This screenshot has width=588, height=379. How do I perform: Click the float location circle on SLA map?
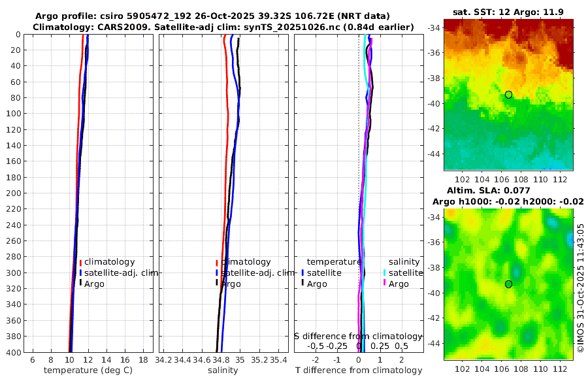click(508, 284)
